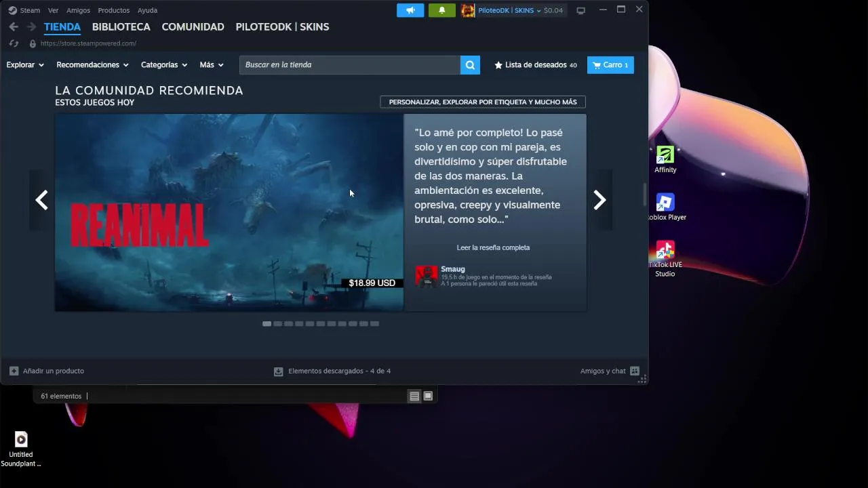868x488 pixels.
Task: Click the friends chat grid icon
Action: 635,371
